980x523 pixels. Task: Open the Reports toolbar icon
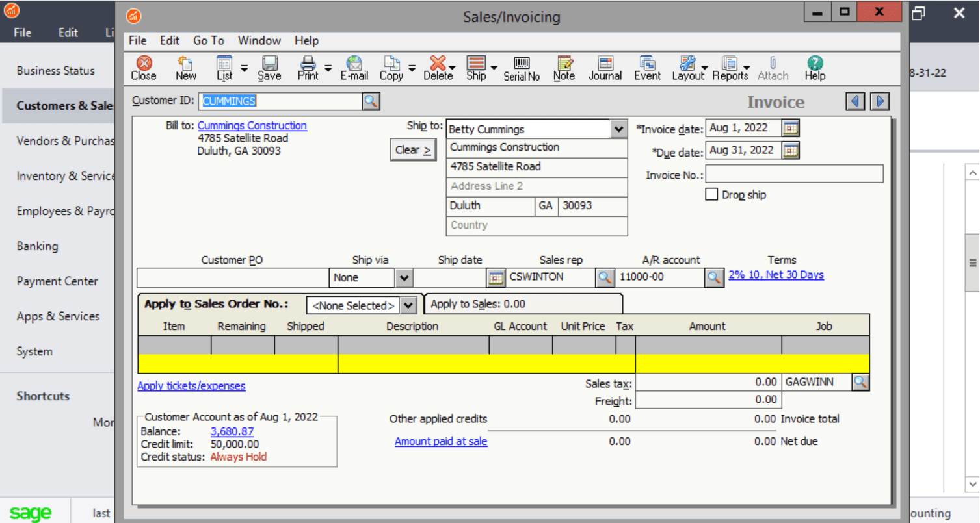coord(730,68)
